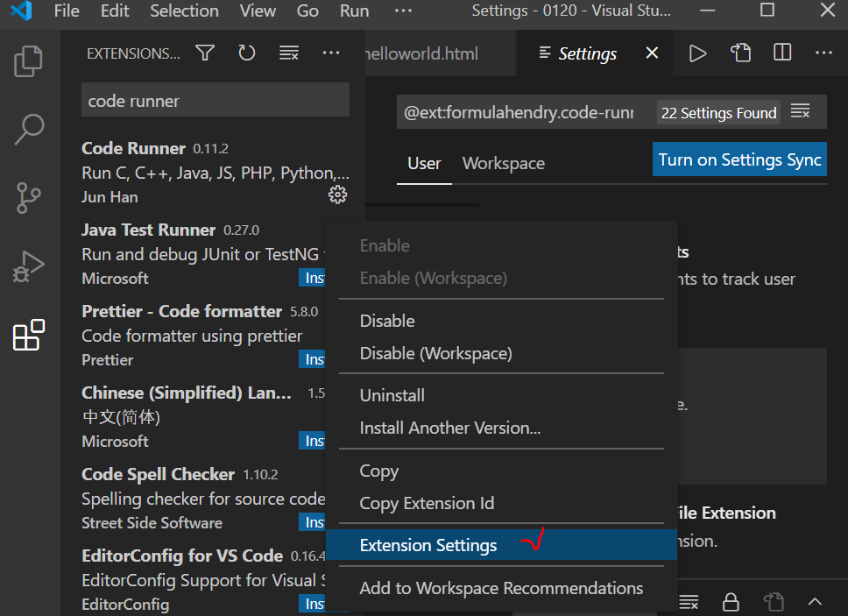Click Turn on Settings Sync button

739,159
